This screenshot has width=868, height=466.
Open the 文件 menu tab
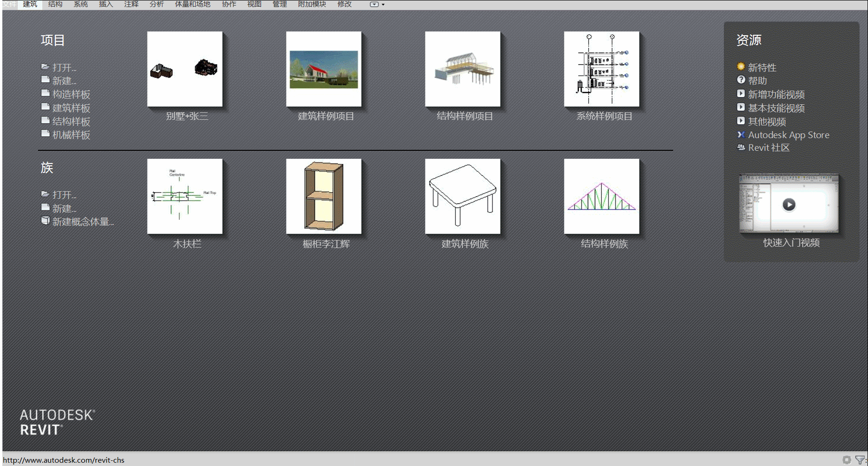9,4
